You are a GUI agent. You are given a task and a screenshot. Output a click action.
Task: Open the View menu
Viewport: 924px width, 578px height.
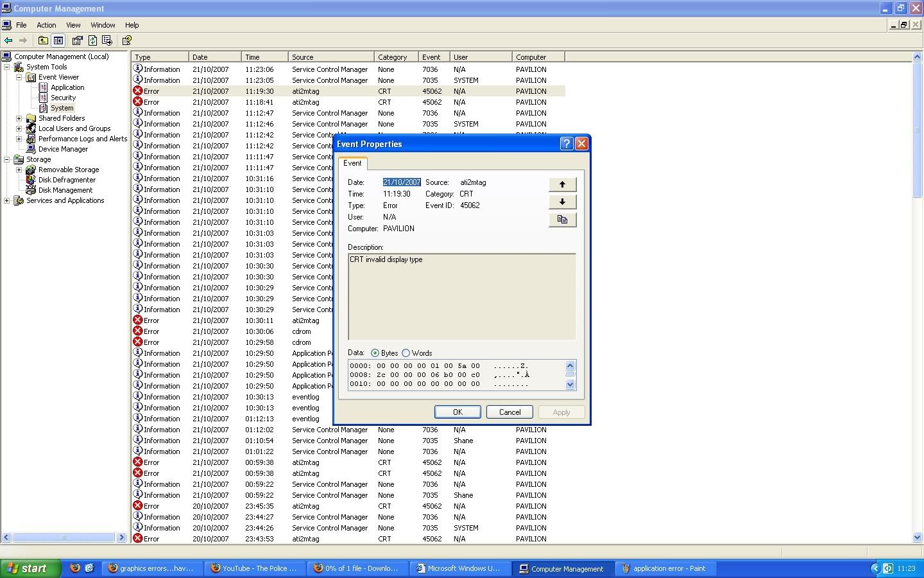[73, 25]
